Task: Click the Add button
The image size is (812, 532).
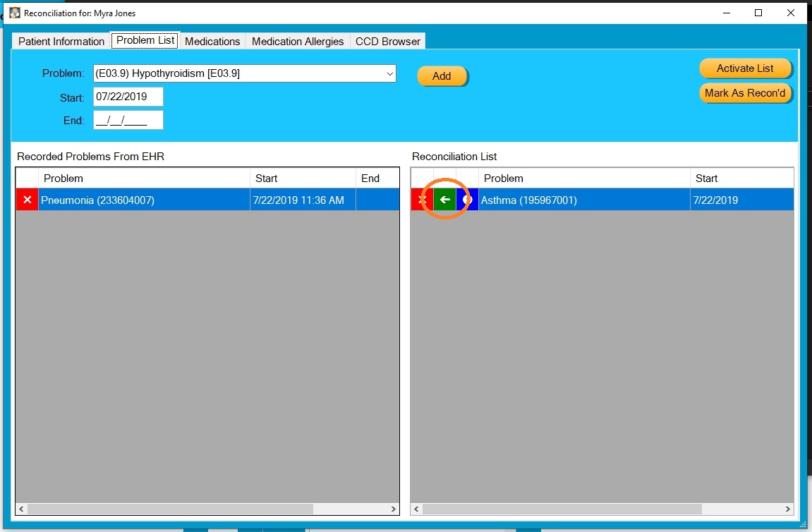Action: tap(442, 76)
